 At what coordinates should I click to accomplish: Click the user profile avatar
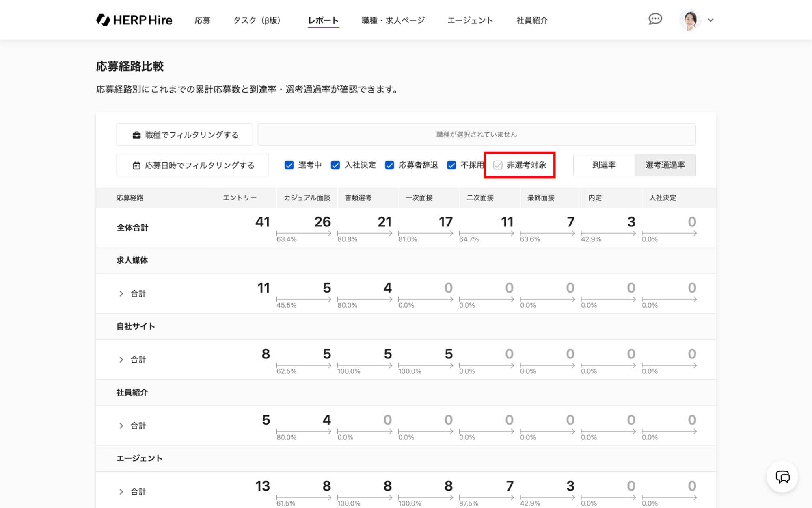tap(690, 20)
